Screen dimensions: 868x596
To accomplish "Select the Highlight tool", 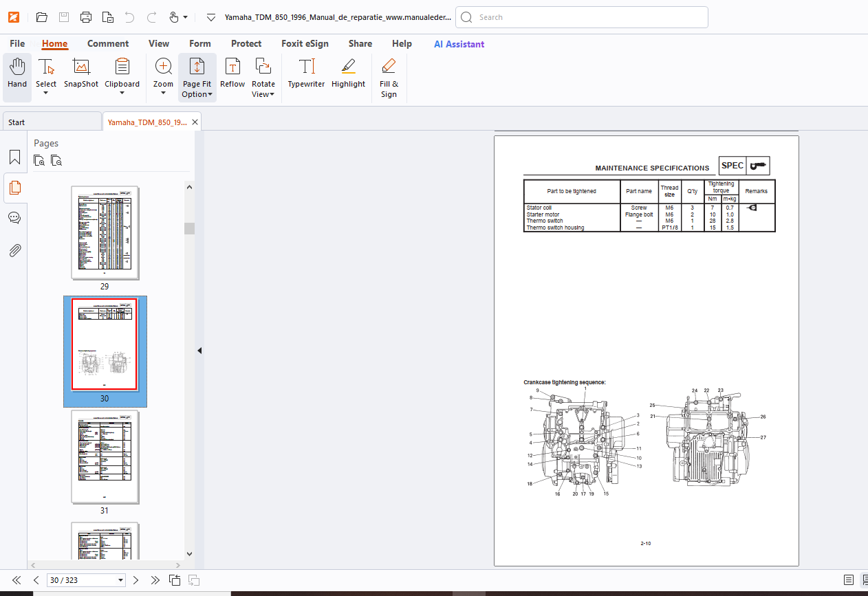I will (348, 73).
